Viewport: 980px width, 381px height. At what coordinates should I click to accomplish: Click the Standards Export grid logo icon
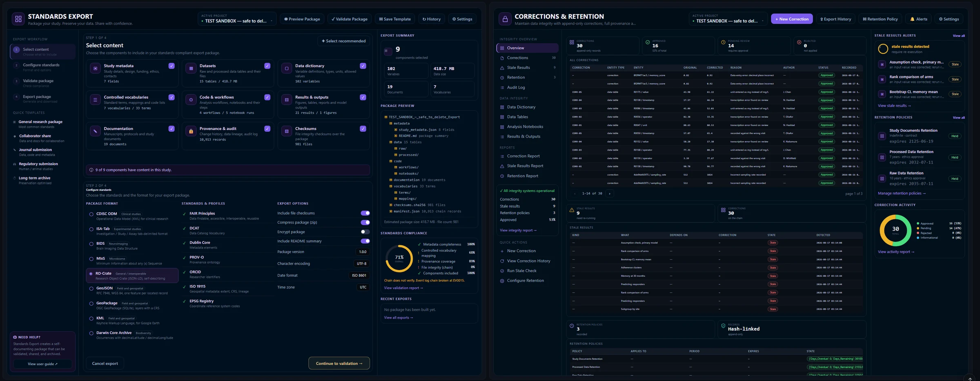(18, 19)
